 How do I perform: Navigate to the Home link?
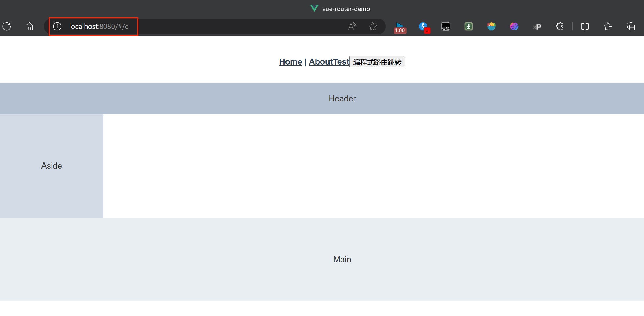[x=290, y=62]
